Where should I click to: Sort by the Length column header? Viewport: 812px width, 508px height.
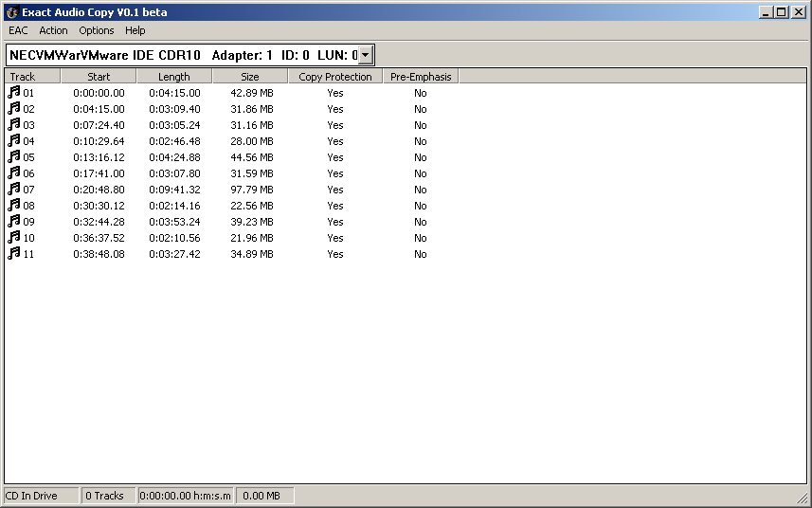coord(174,77)
